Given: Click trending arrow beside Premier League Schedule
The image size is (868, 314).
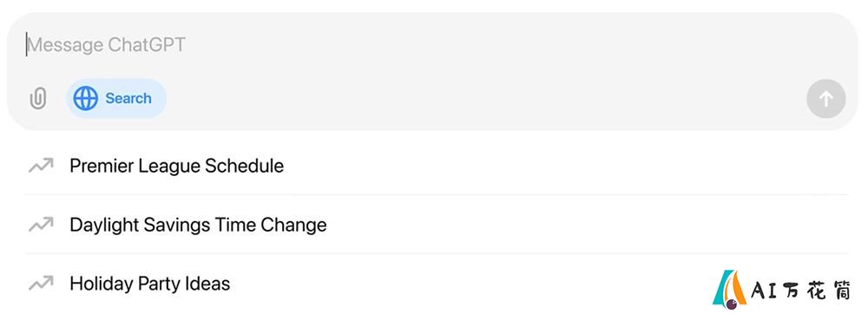Looking at the screenshot, I should [41, 166].
